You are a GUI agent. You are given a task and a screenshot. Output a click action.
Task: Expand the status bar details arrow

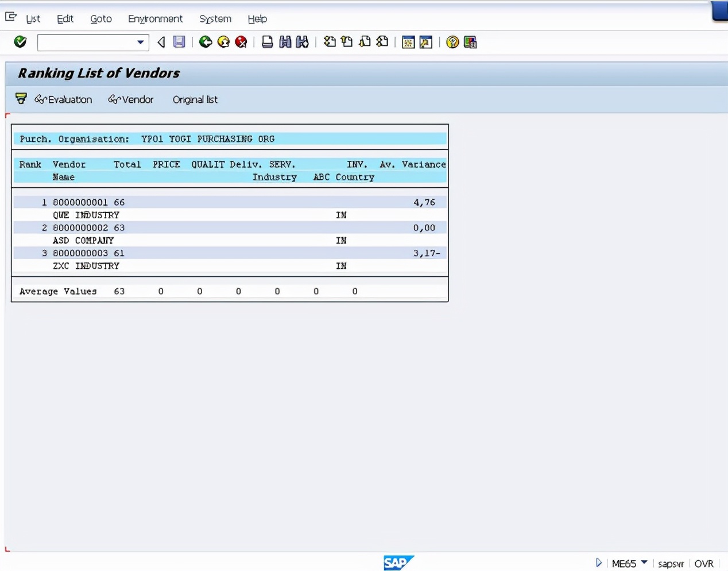599,563
